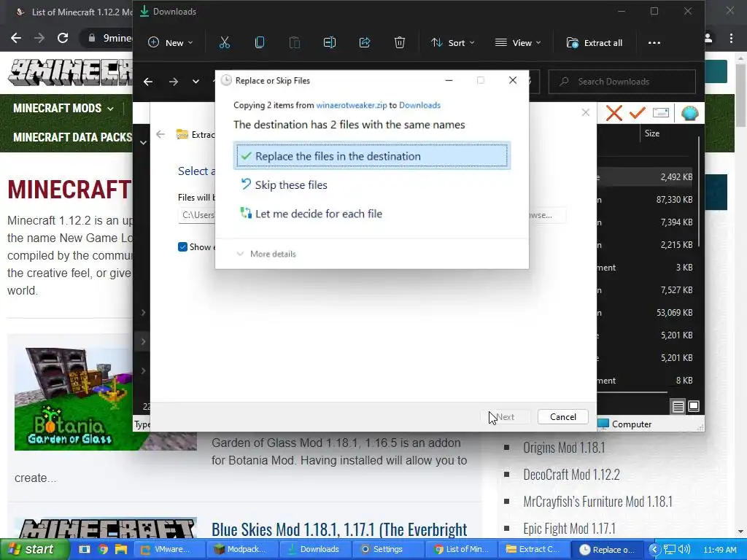Open Origins Mod 1.18.1 link

564,448
